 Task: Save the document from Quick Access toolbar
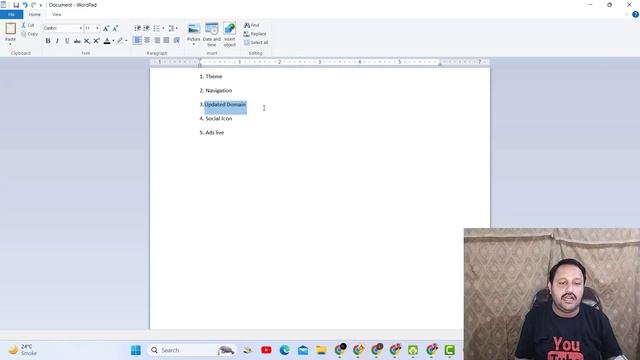click(16, 5)
